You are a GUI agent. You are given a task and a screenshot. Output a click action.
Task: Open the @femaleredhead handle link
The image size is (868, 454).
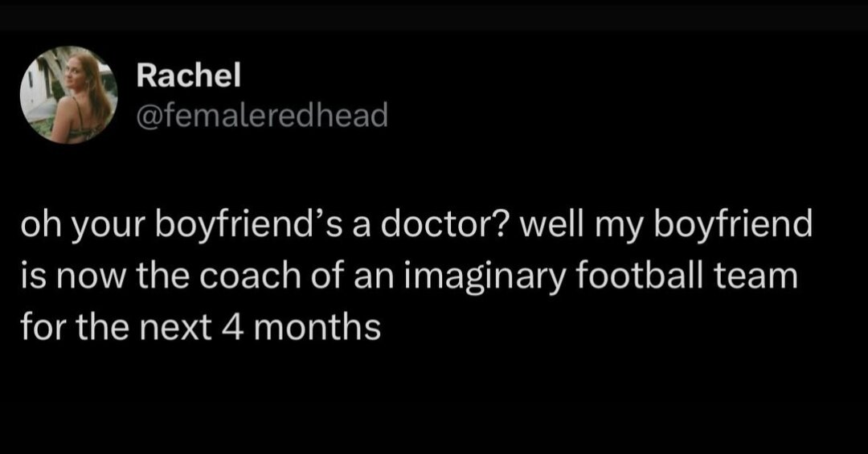click(261, 116)
